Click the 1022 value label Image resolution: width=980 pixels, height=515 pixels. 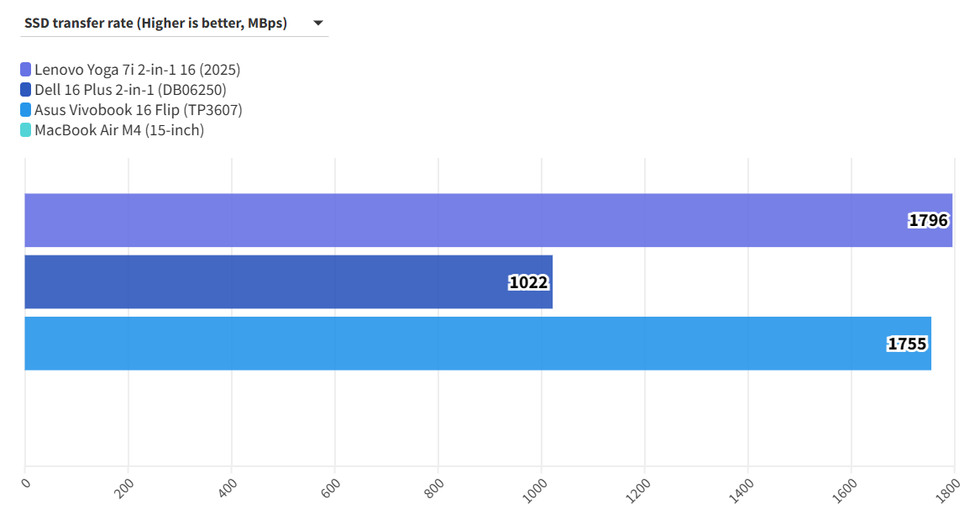point(528,282)
